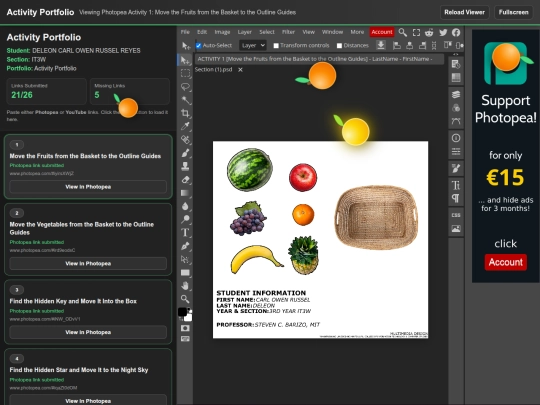The width and height of the screenshot is (540, 405).
Task: Open the CSS panel icon
Action: tap(456, 215)
